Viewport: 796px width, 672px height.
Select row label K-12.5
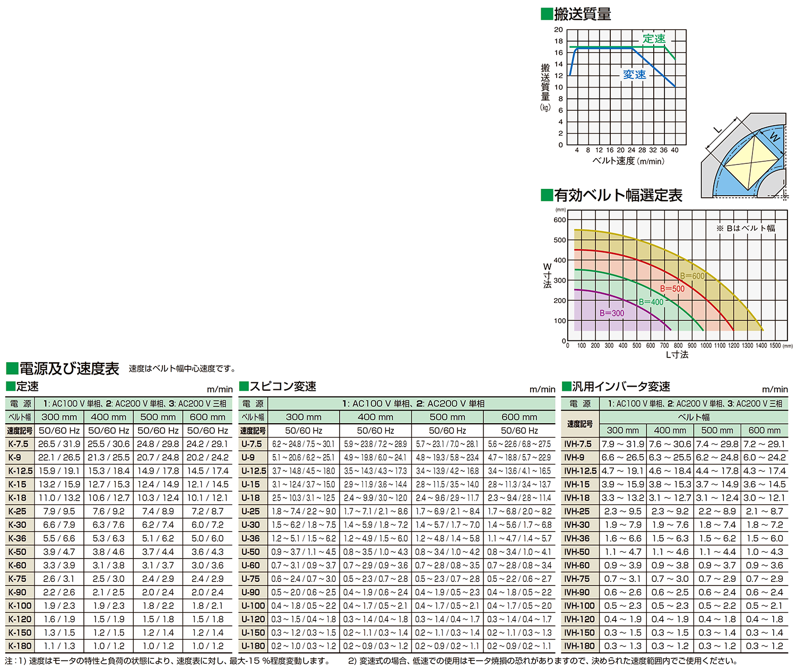(x=20, y=471)
